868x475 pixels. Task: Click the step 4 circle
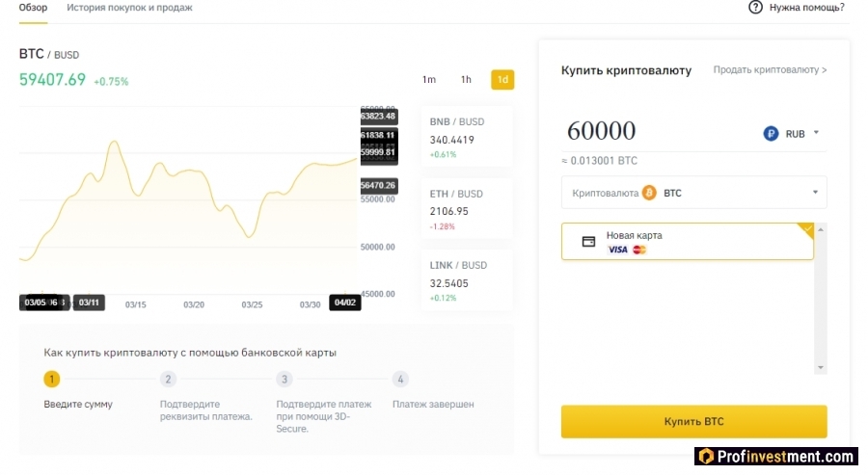[x=400, y=380]
